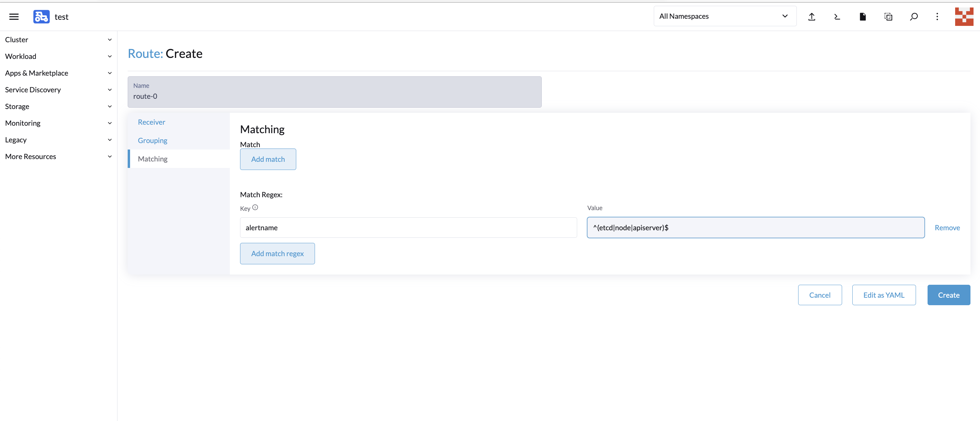Click the Remove link for the regex row

point(947,228)
